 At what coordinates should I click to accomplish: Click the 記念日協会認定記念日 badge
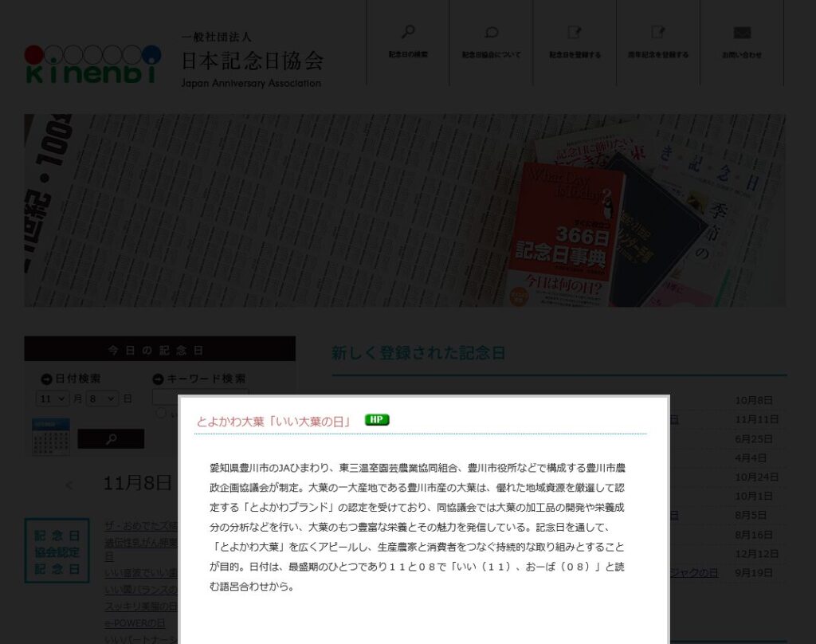[57, 550]
